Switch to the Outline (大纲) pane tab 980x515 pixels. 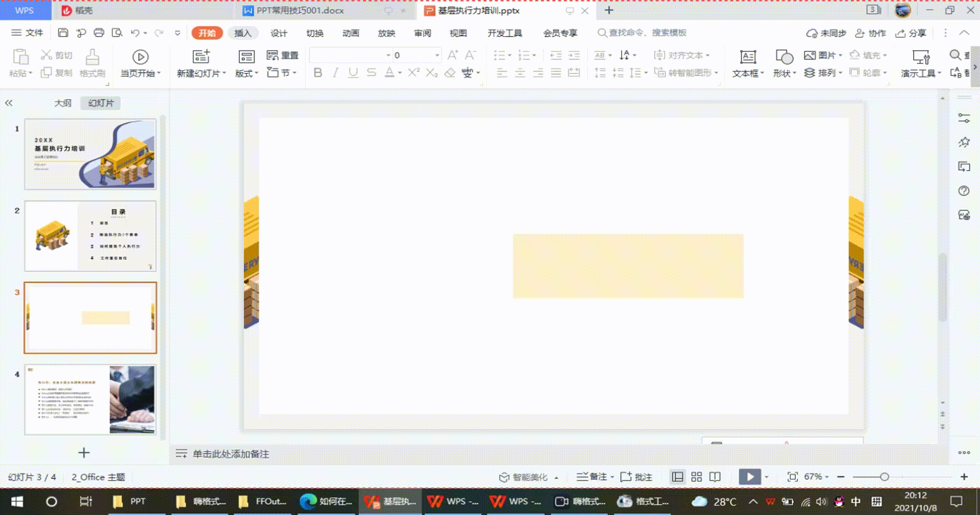(62, 103)
